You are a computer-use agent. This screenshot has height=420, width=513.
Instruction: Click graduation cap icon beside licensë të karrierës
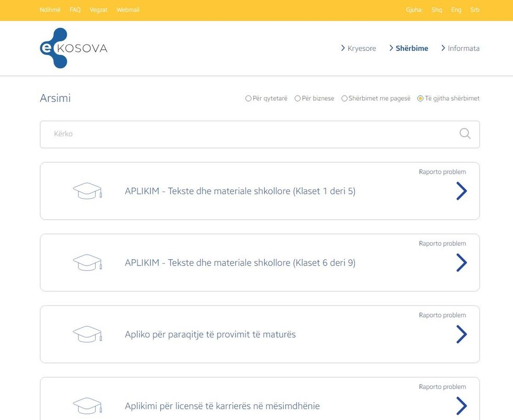pyautogui.click(x=87, y=406)
